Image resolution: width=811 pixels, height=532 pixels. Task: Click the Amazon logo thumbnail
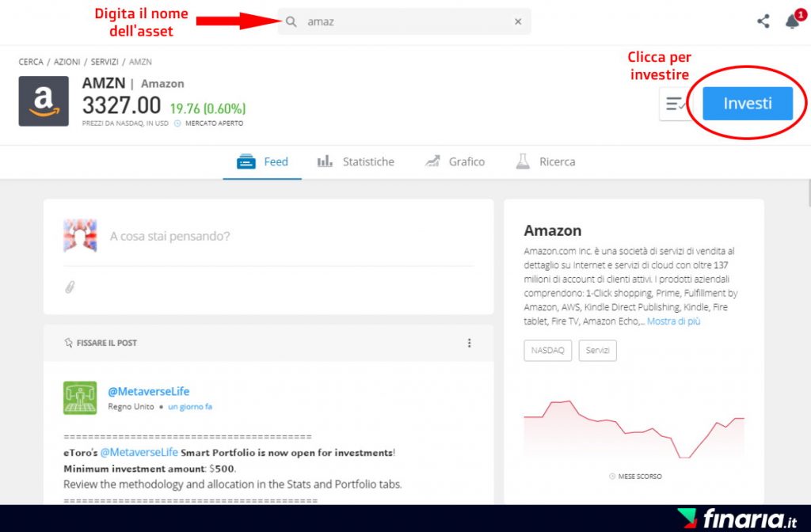pyautogui.click(x=44, y=101)
